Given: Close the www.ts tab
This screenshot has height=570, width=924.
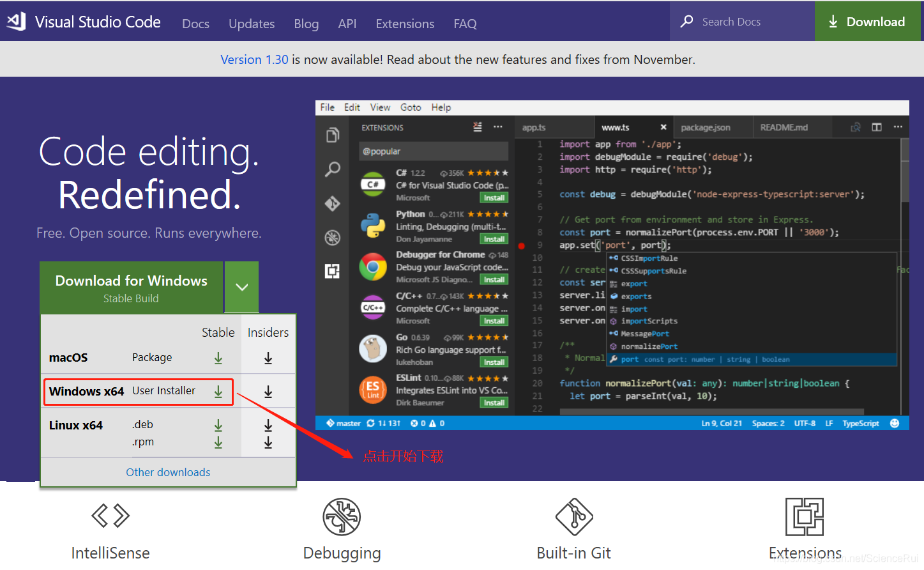Looking at the screenshot, I should tap(663, 127).
